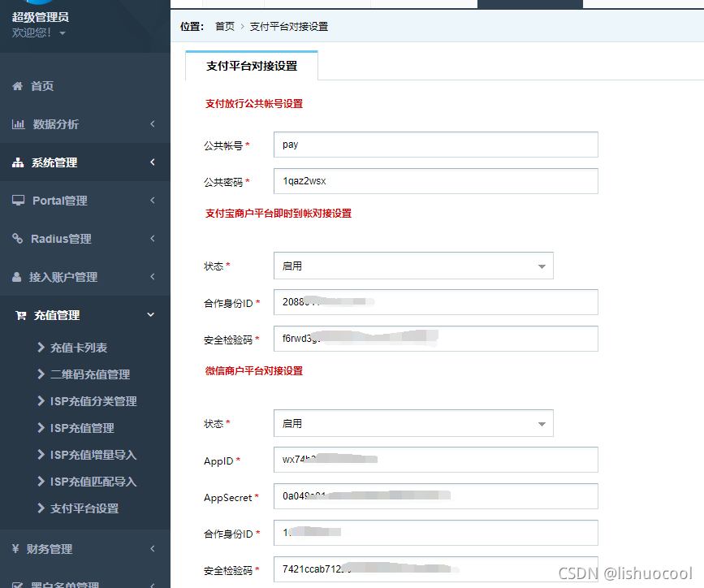Click the 支付平台对接设置 breadcrumb text
This screenshot has width=704, height=588.
[x=289, y=27]
